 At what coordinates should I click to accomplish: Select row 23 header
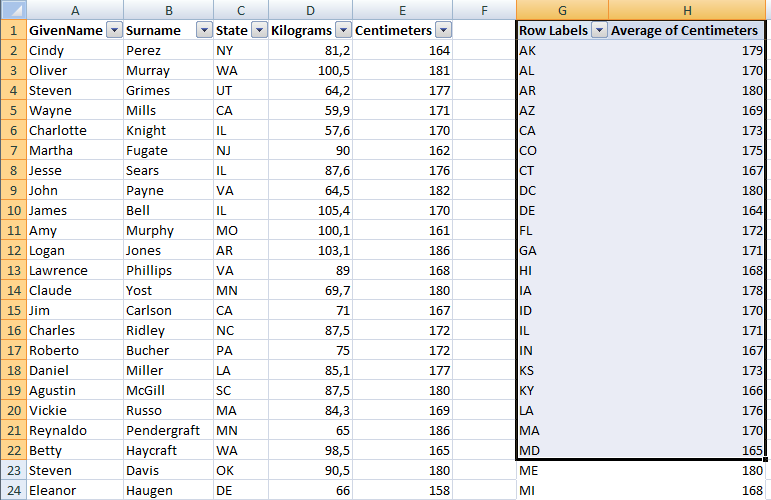pos(13,471)
